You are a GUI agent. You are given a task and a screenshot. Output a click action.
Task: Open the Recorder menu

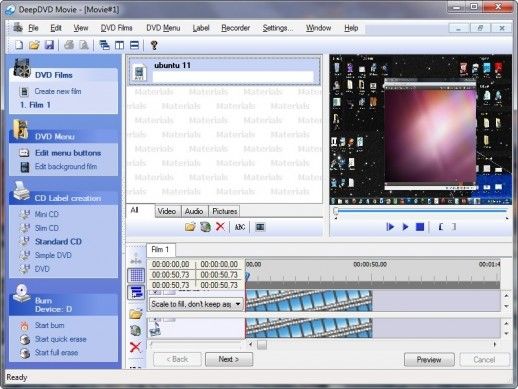235,28
